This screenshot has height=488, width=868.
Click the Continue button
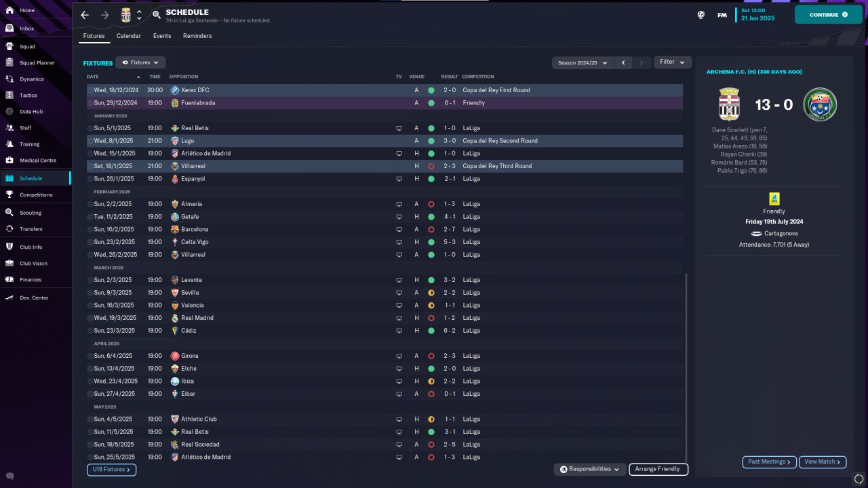coord(828,15)
